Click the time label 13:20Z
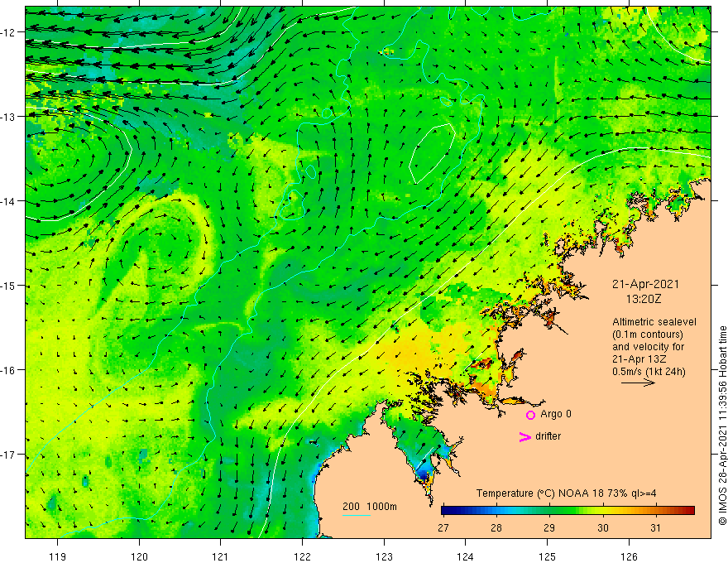Viewport: 728px width, 563px height. pos(644,299)
